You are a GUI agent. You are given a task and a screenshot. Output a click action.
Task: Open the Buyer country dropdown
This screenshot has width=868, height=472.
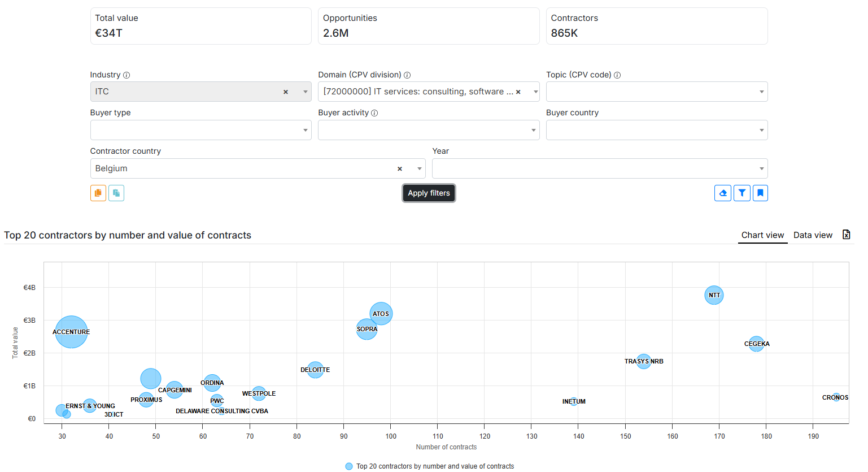pyautogui.click(x=657, y=130)
